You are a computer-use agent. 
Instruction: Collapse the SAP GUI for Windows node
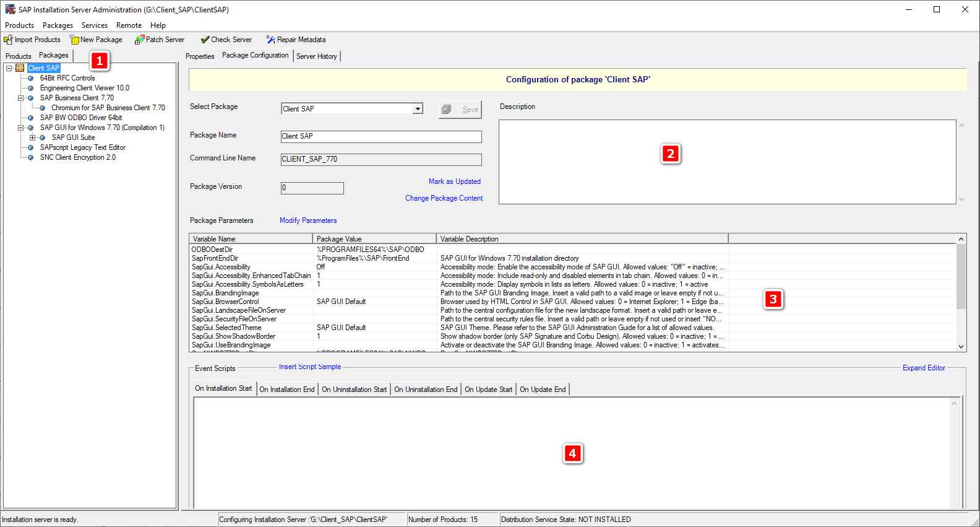pos(20,128)
